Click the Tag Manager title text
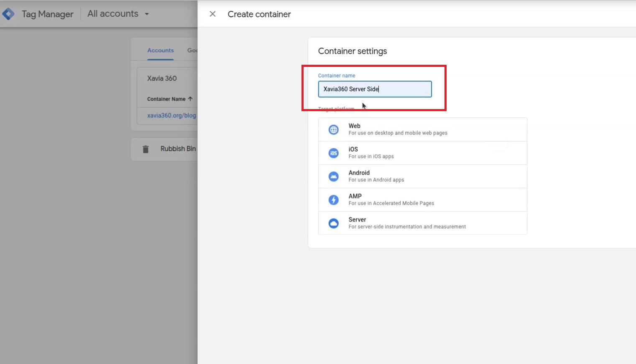Viewport: 636px width, 364px height. pos(48,14)
